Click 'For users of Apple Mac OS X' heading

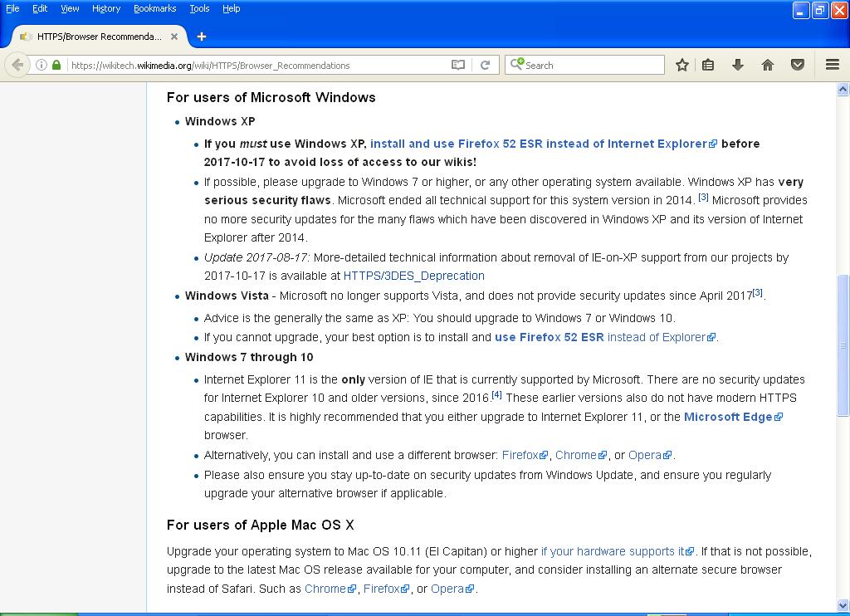260,525
